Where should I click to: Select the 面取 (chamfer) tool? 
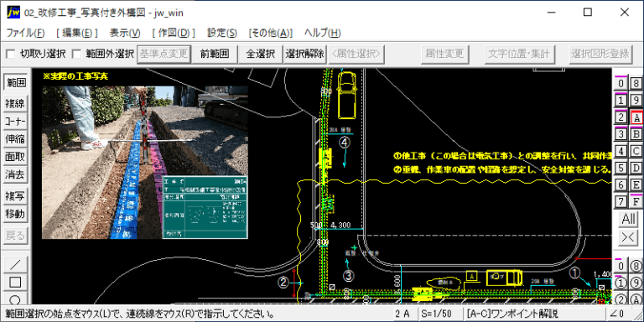[16, 157]
